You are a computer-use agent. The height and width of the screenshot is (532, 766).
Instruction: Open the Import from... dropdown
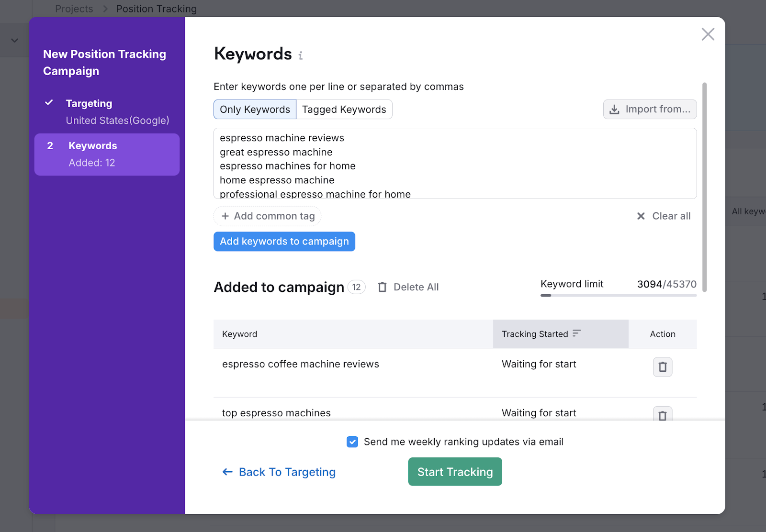[650, 110]
